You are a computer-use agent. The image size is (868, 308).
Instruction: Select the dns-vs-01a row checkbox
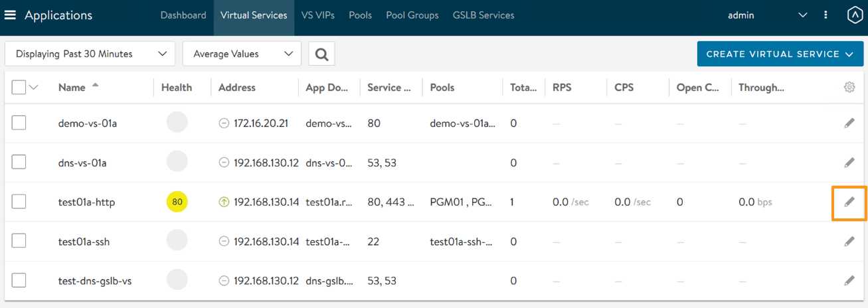(19, 163)
